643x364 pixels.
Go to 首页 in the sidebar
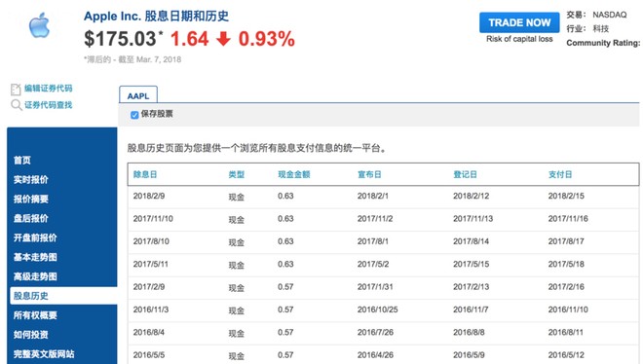22,160
